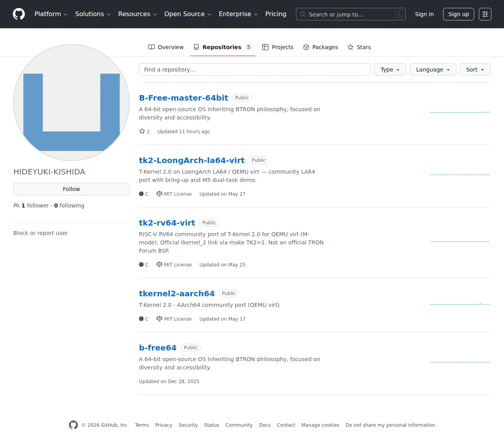504x446 pixels.
Task: Expand the Type filter dropdown
Action: [390, 70]
